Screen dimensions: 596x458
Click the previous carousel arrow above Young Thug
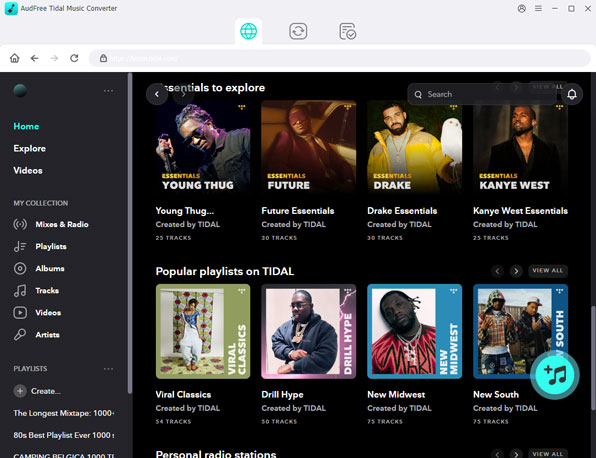click(x=157, y=94)
